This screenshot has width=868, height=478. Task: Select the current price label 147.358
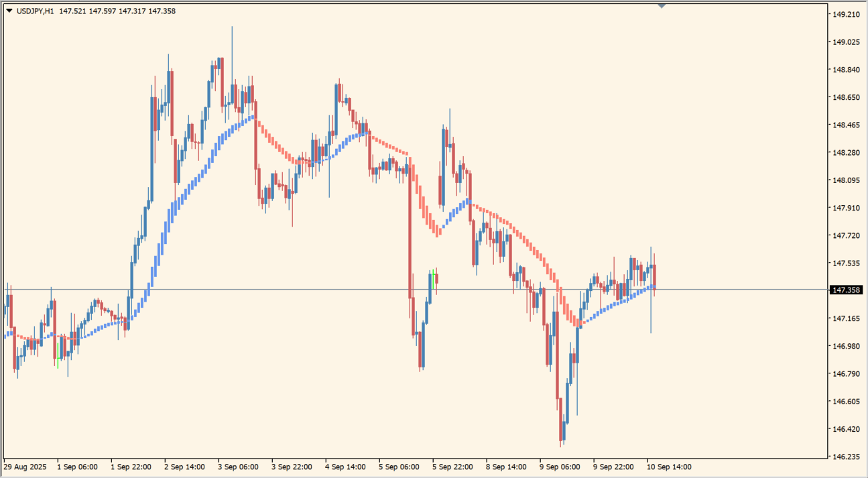click(x=846, y=290)
